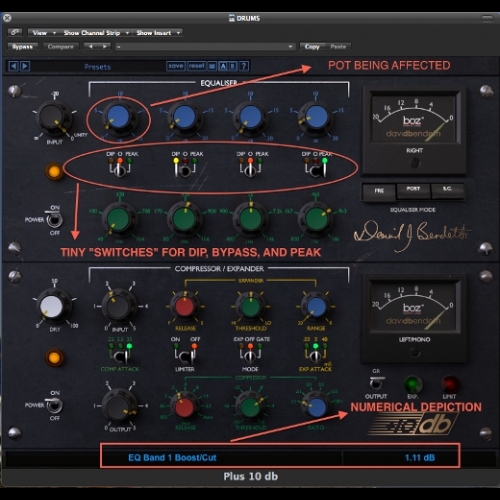The image size is (500, 500).
Task: Flip the second band DIP/PEAK switch
Action: (184, 171)
